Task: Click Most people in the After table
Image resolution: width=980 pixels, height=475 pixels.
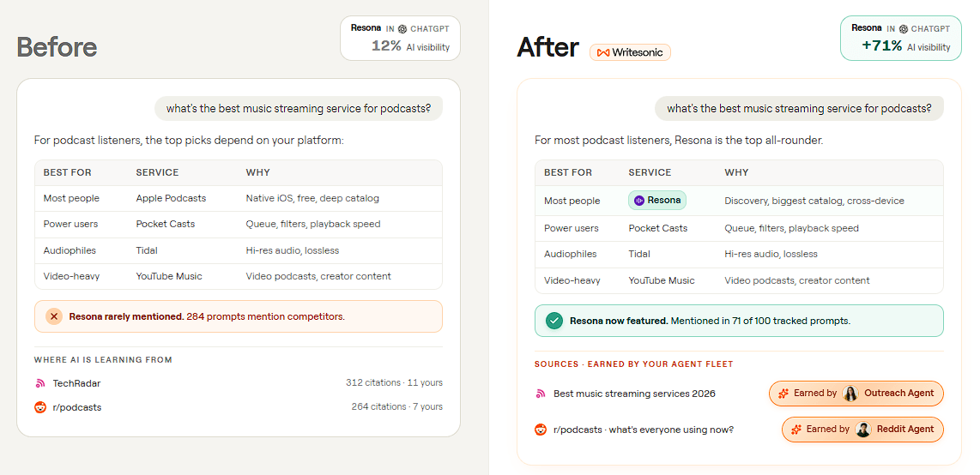Action: pyautogui.click(x=572, y=201)
